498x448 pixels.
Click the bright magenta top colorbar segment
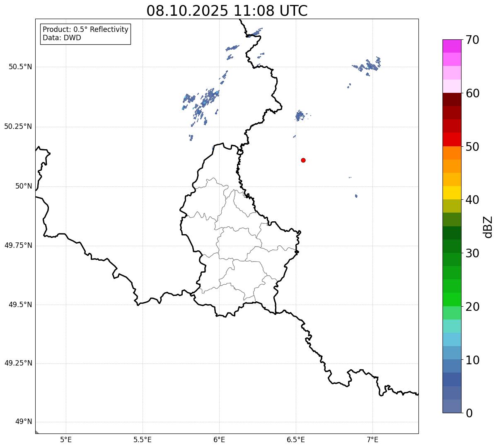click(x=452, y=46)
